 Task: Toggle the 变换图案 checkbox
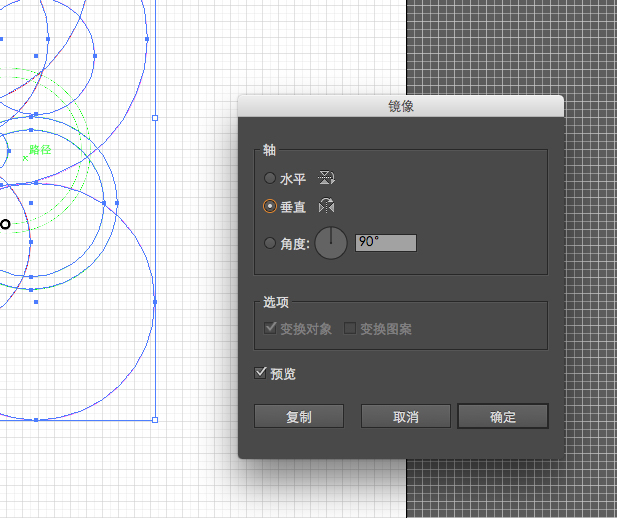click(350, 328)
